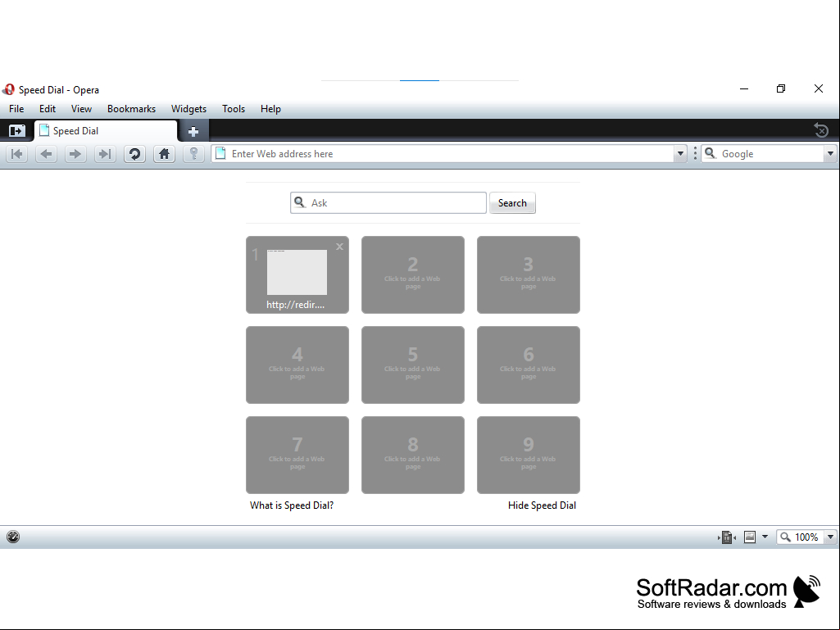Click the search bar splitter handle
Screen dimensions: 840x630
click(695, 154)
